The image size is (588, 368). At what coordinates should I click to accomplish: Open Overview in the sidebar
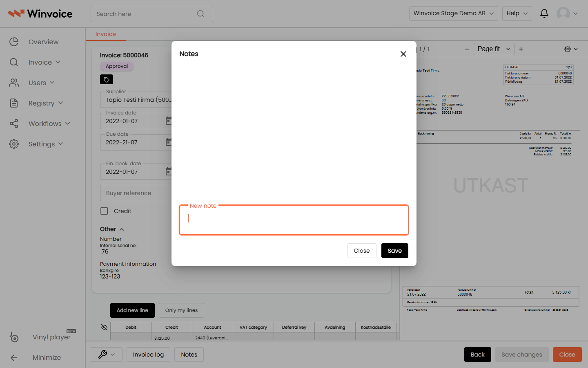point(43,42)
